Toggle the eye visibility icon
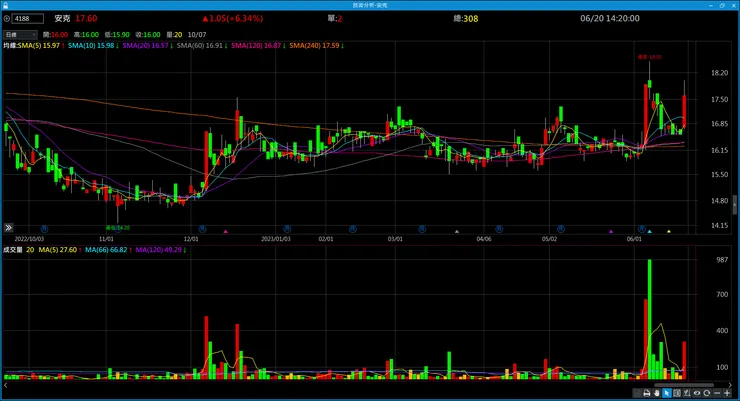740x401 pixels. pyautogui.click(x=697, y=393)
